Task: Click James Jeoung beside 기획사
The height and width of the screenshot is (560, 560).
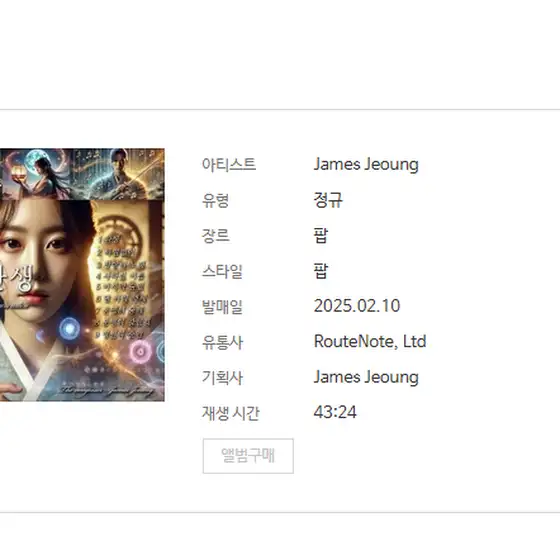Action: click(366, 378)
